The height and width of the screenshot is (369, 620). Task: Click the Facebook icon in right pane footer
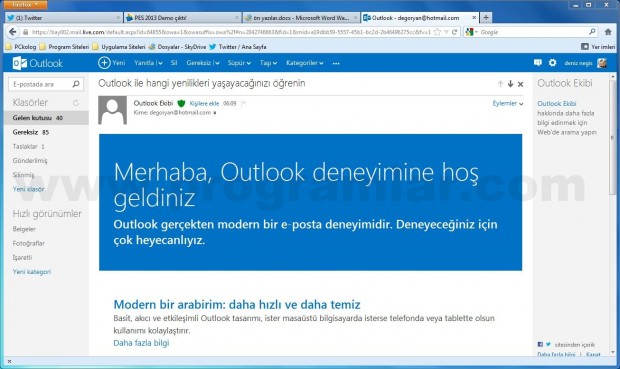tap(540, 344)
